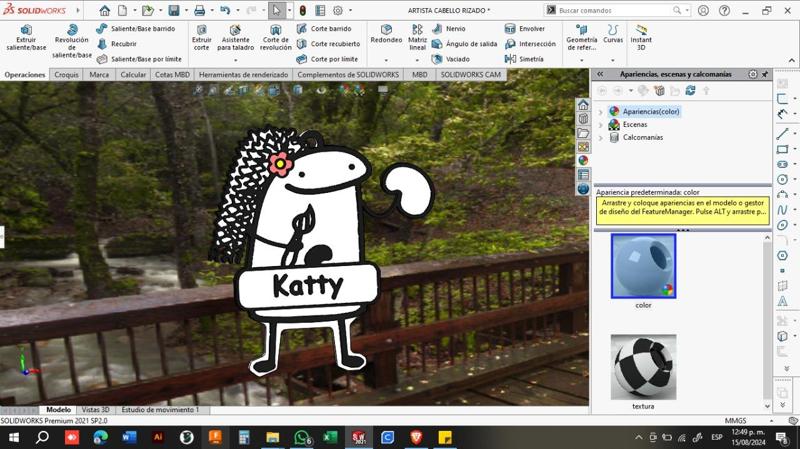Image resolution: width=800 pixels, height=449 pixels.
Task: Select the blue color appearance thumbnail
Action: pos(643,266)
